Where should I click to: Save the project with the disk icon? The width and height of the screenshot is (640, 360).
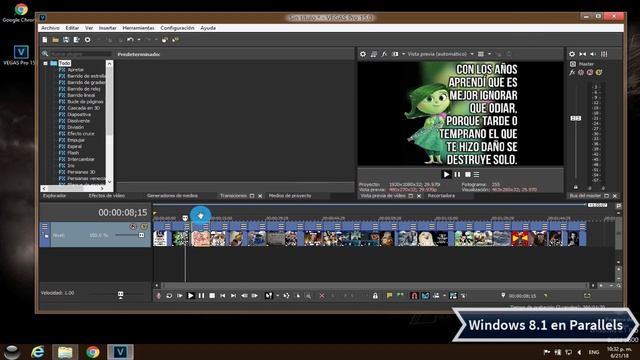pyautogui.click(x=66, y=40)
